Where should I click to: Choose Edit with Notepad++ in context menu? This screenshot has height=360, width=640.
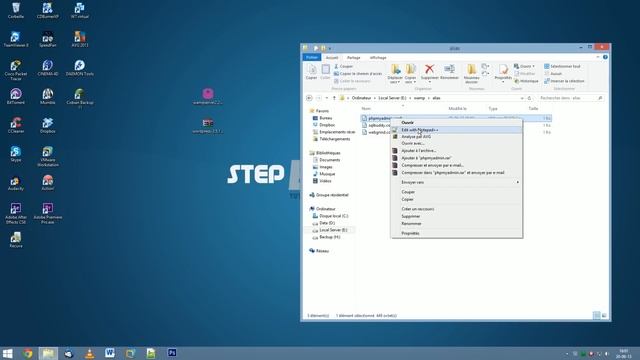click(x=456, y=130)
